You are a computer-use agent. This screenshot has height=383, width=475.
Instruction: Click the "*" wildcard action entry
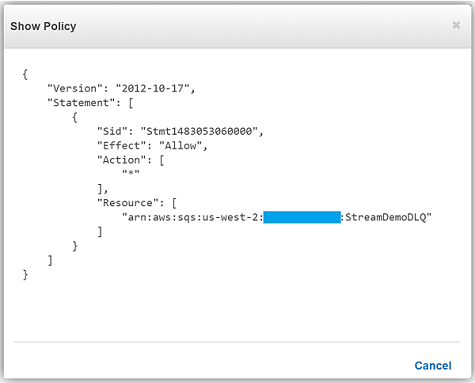point(131,173)
